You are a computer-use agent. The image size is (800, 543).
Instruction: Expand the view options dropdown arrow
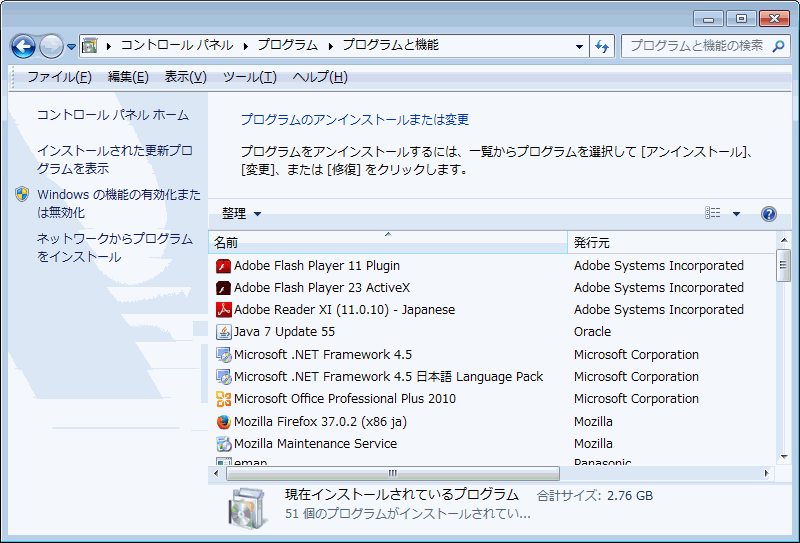coord(736,214)
